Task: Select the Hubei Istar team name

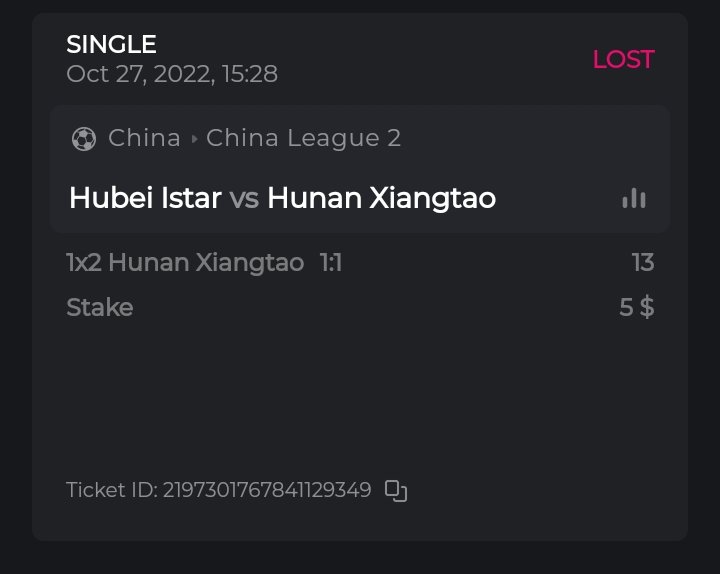Action: pyautogui.click(x=145, y=198)
